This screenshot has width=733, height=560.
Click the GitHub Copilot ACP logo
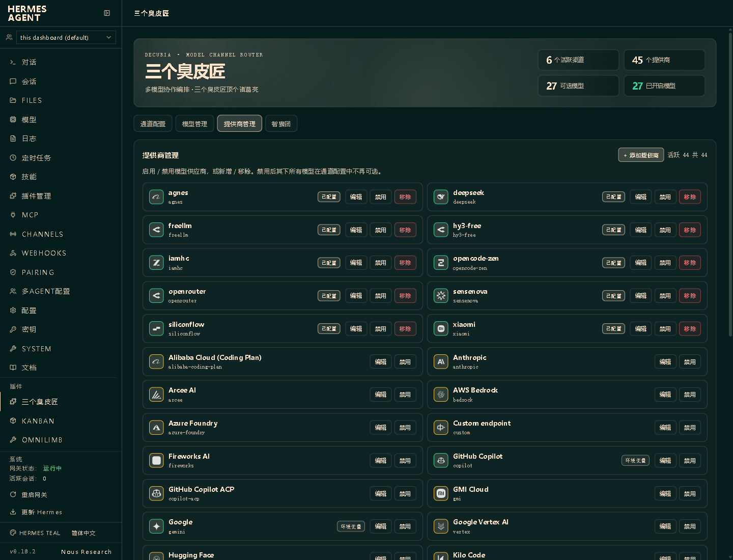(x=156, y=494)
